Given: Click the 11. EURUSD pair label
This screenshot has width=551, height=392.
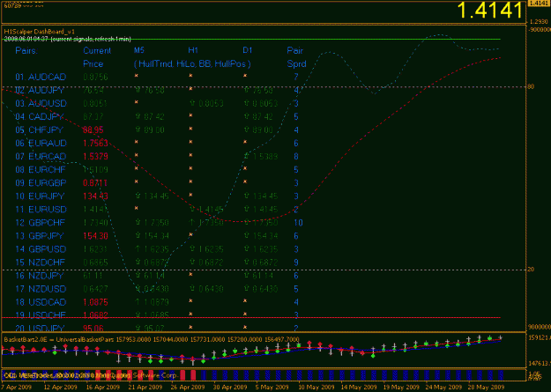Looking at the screenshot, I should pos(41,210).
